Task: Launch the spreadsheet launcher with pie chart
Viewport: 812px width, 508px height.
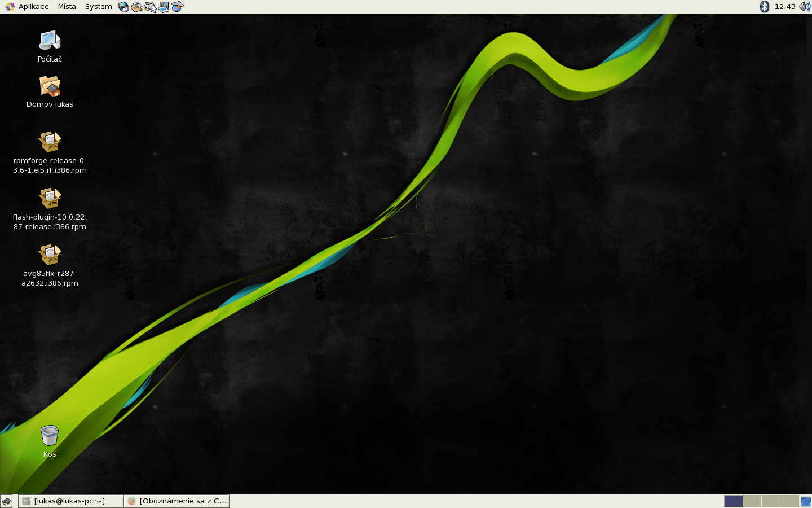Action: 178,7
